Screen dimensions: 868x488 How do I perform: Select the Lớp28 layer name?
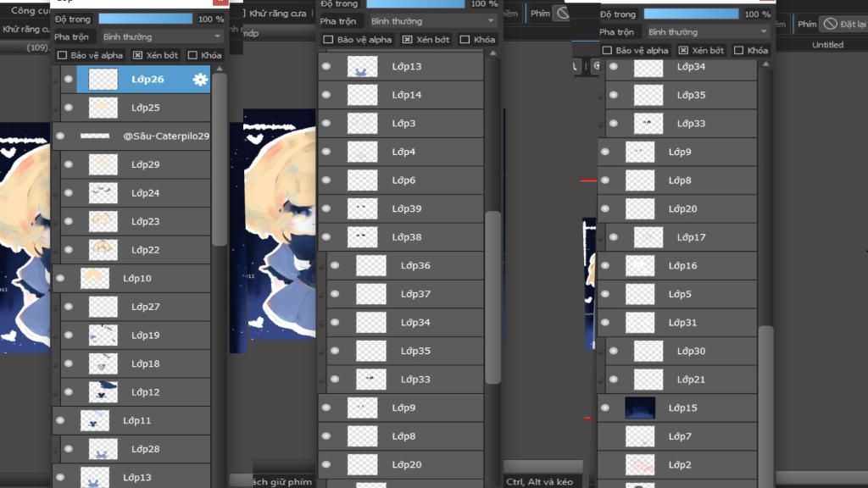coord(146,449)
